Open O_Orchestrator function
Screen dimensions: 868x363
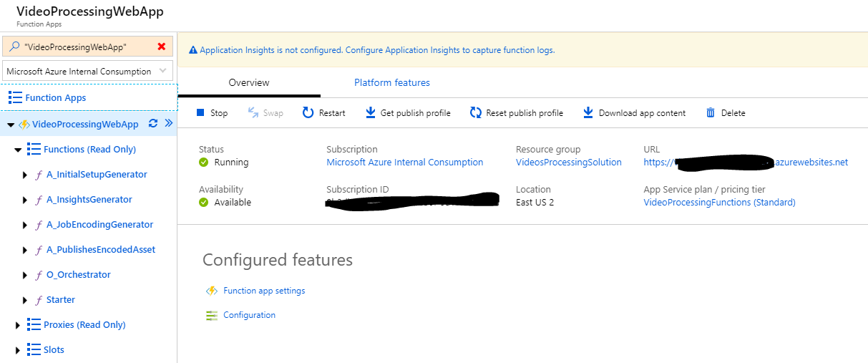(79, 275)
